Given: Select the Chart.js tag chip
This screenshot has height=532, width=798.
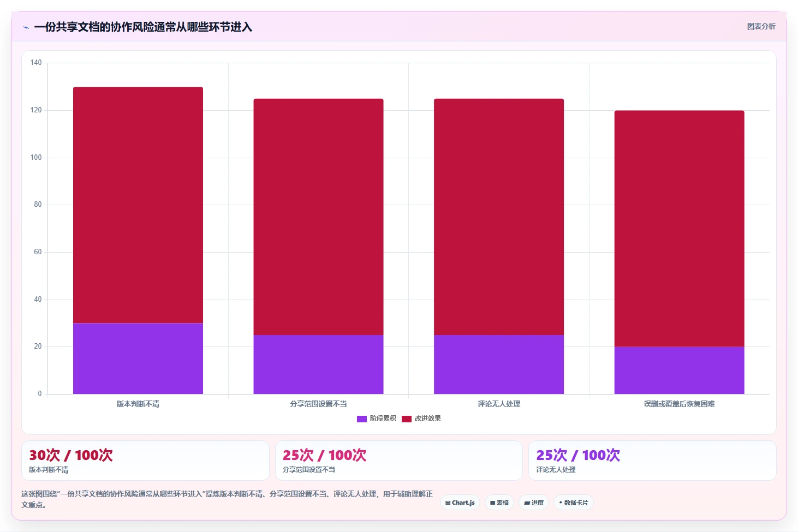Looking at the screenshot, I should (460, 503).
